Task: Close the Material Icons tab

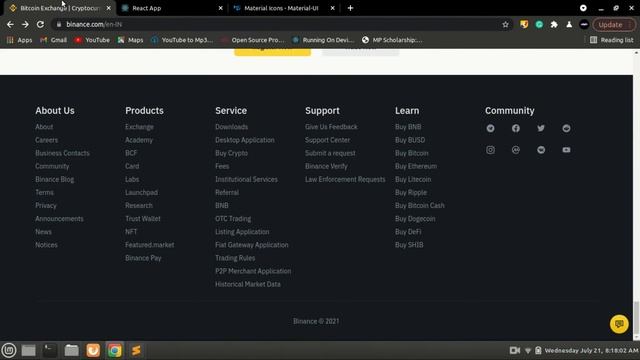Action: [332, 8]
